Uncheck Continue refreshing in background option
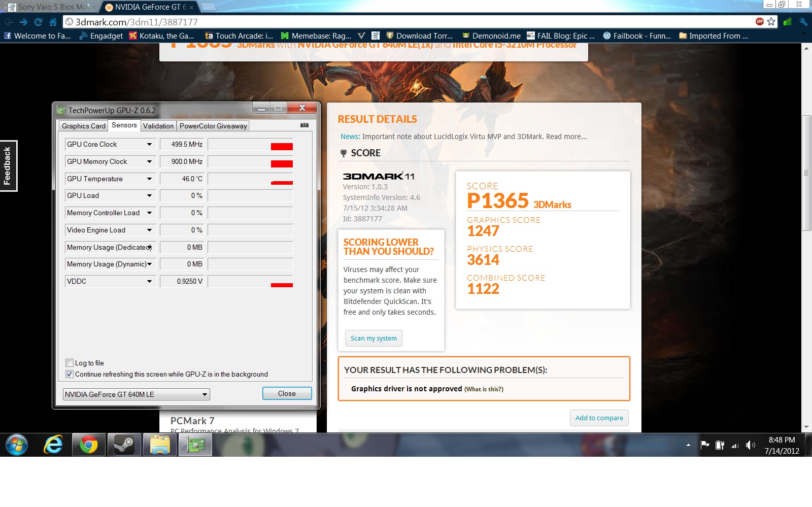The height and width of the screenshot is (507, 812). (70, 374)
